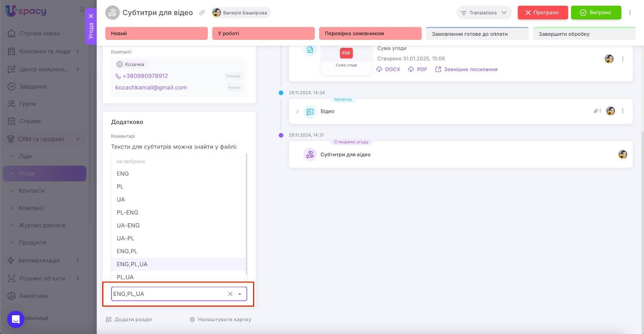Select ENG option in dropdown list

(178, 174)
